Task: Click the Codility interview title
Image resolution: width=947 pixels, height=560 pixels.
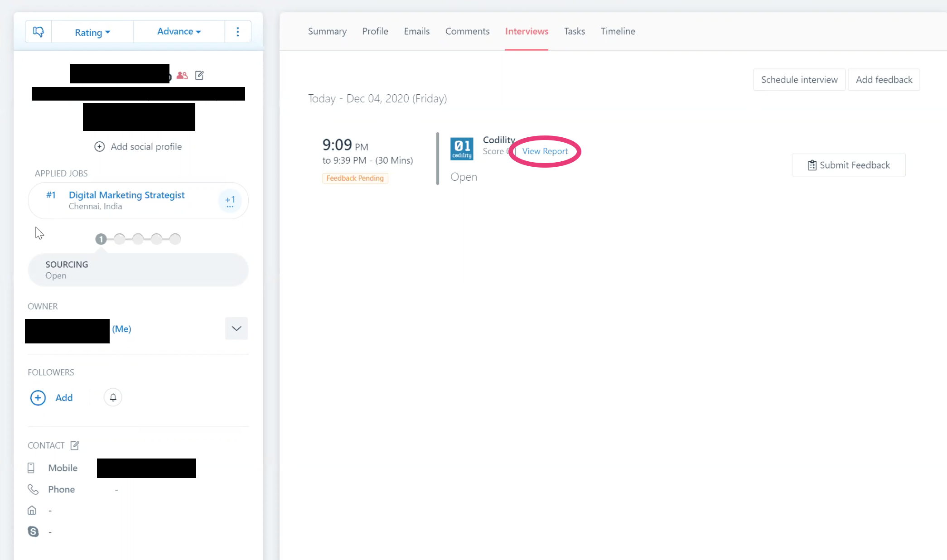Action: (x=499, y=140)
